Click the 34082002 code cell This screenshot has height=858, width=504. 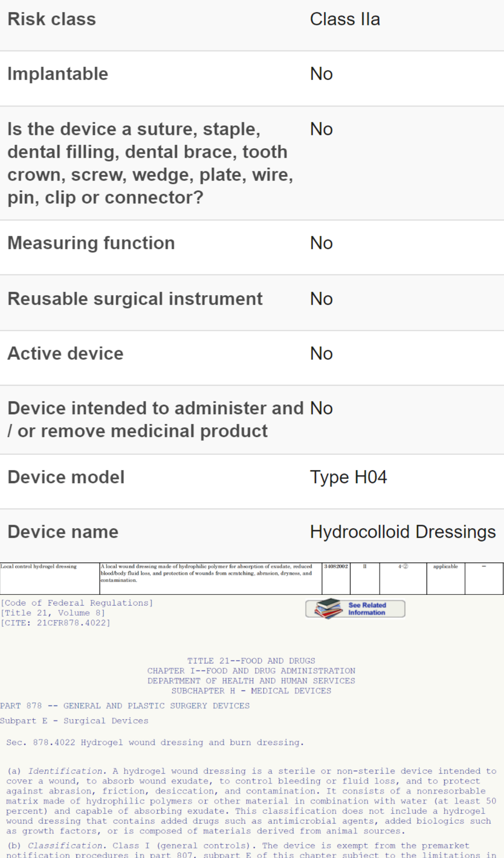pyautogui.click(x=336, y=567)
